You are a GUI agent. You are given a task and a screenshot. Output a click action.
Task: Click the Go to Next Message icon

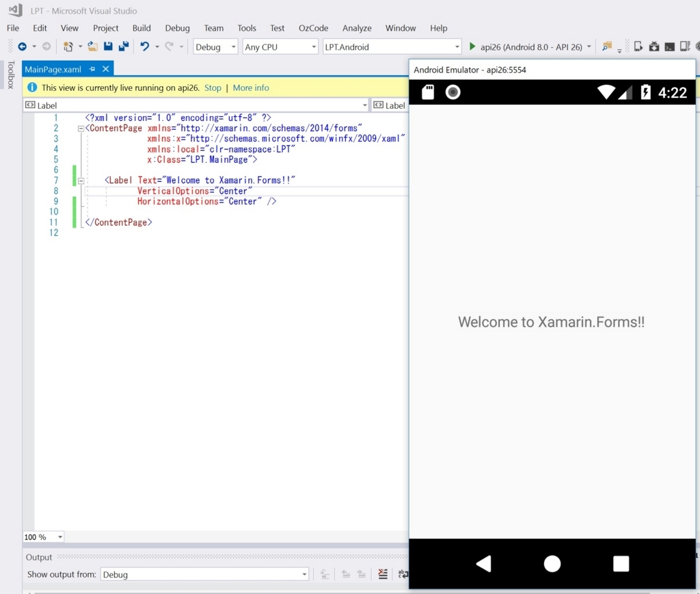[x=362, y=574]
